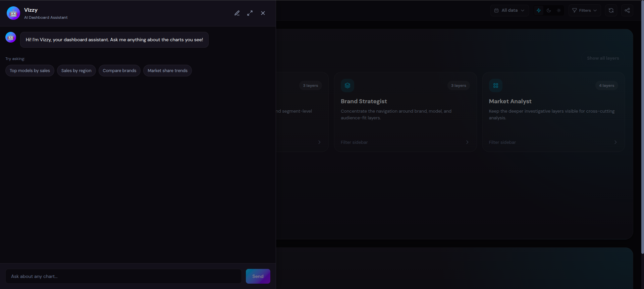Click the refresh data icon

tap(611, 10)
